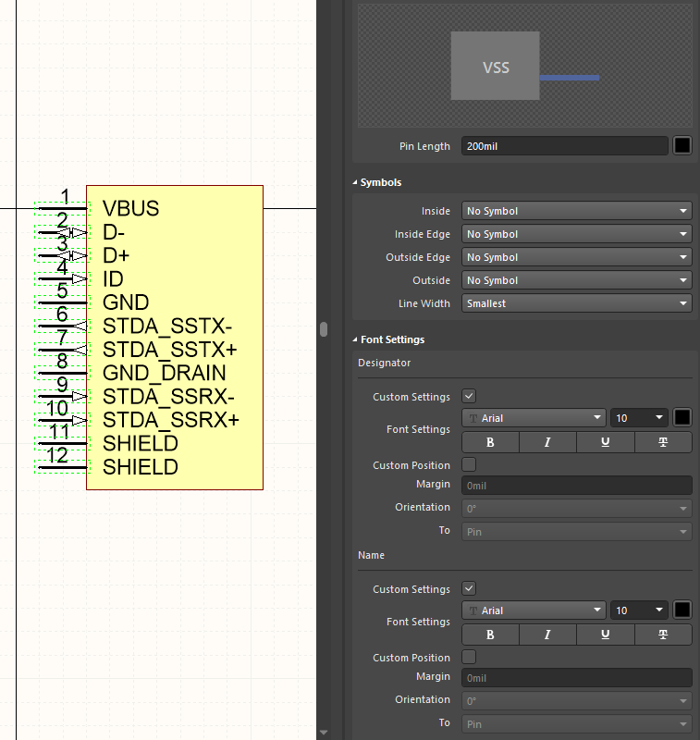Open the Outside Edge symbol dropdown

click(x=576, y=257)
